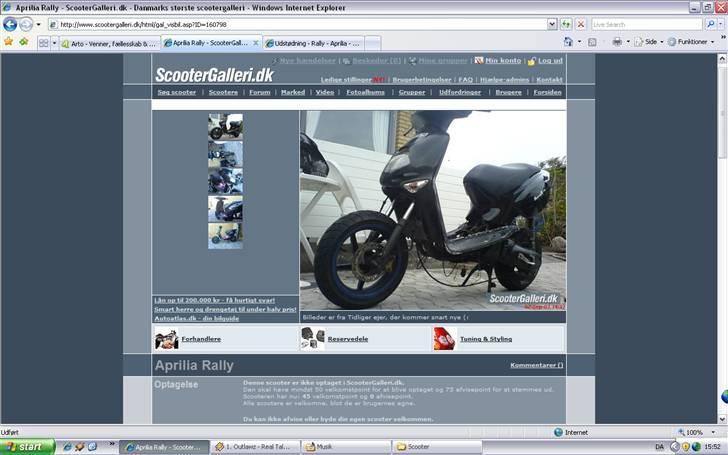Image resolution: width=728 pixels, height=455 pixels.
Task: Open the Reservedele link
Action: (x=348, y=339)
